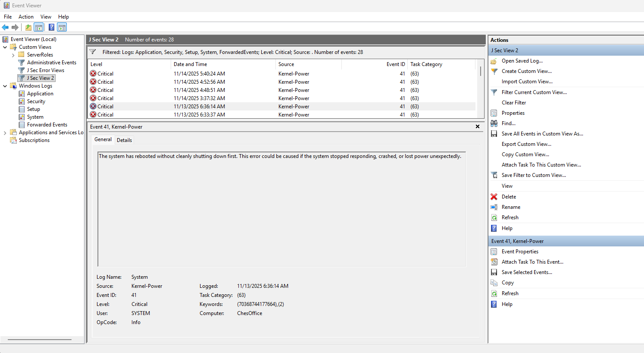Sort by the Date and Time column header
The height and width of the screenshot is (353, 644).
[x=223, y=64]
